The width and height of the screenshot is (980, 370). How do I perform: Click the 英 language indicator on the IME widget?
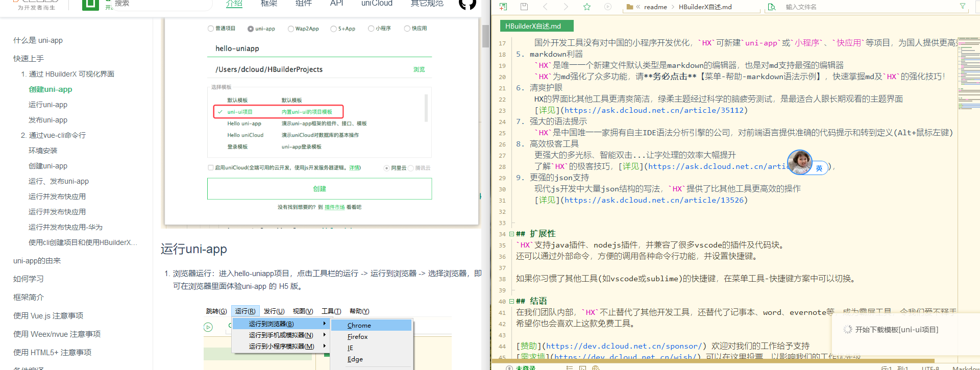pos(819,168)
